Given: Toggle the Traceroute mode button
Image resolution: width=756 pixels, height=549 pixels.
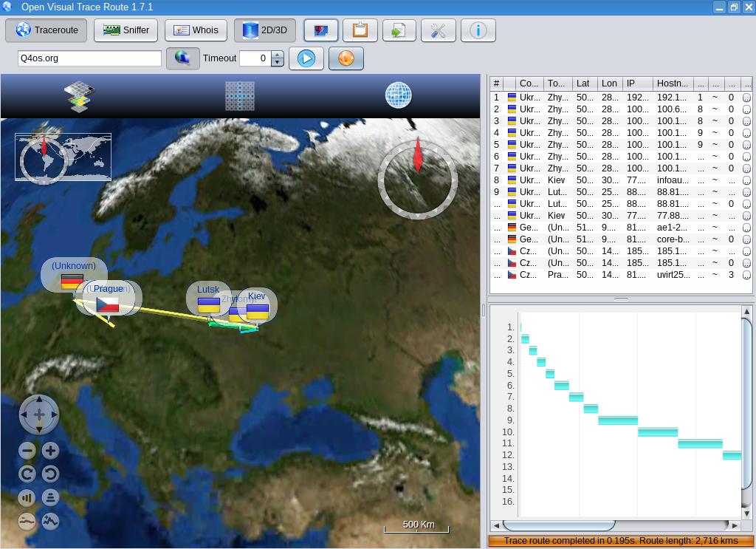Looking at the screenshot, I should (x=47, y=30).
